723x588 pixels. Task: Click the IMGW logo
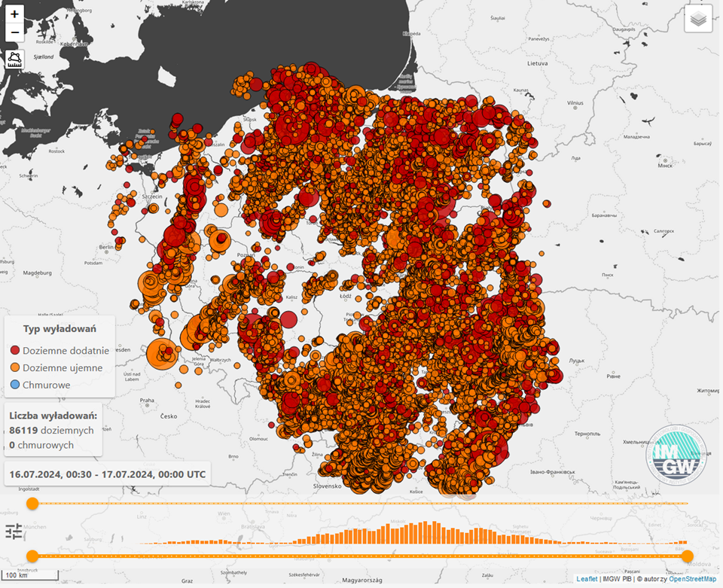(677, 456)
